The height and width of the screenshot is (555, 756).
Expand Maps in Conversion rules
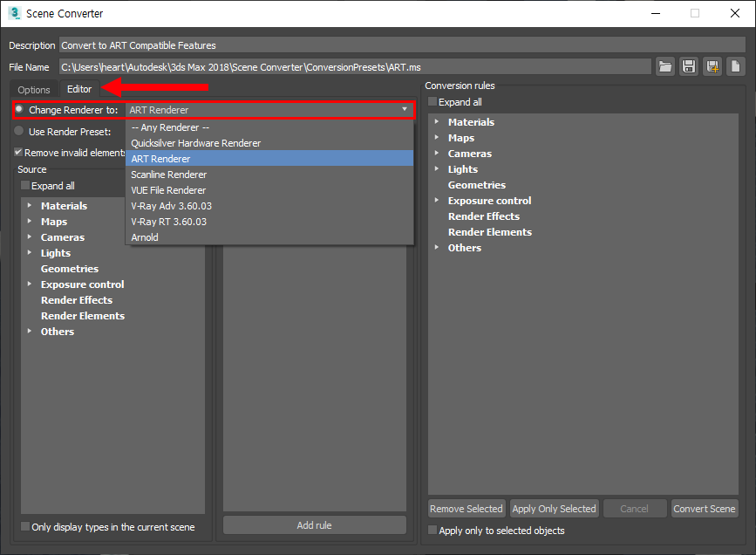pyautogui.click(x=437, y=137)
